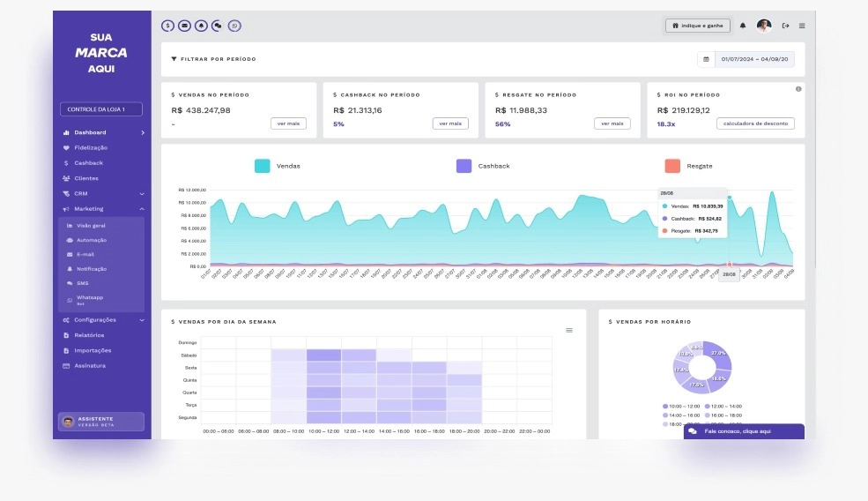Toggle the Cashback series in chart legend
The height and width of the screenshot is (501, 868).
pyautogui.click(x=464, y=166)
